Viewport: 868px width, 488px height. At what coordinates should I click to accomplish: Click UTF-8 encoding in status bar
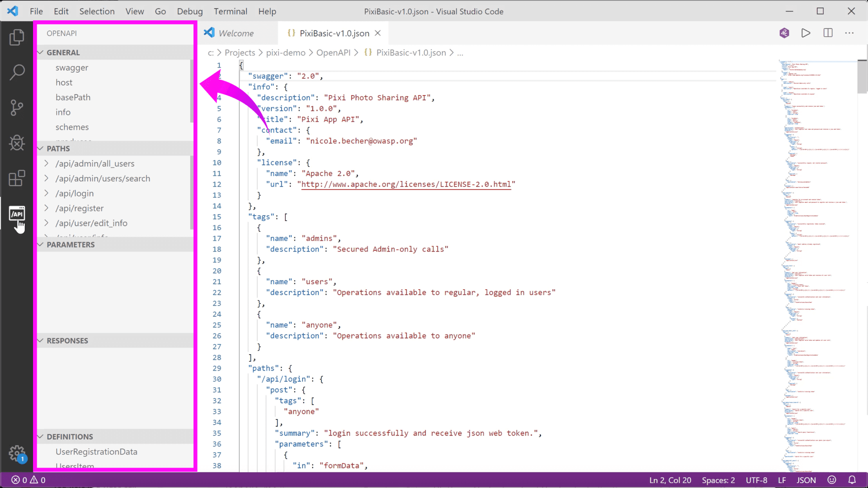(x=756, y=480)
